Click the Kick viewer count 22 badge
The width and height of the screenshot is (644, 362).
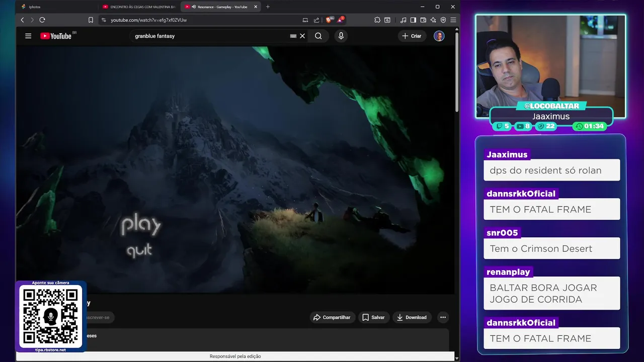click(x=546, y=126)
